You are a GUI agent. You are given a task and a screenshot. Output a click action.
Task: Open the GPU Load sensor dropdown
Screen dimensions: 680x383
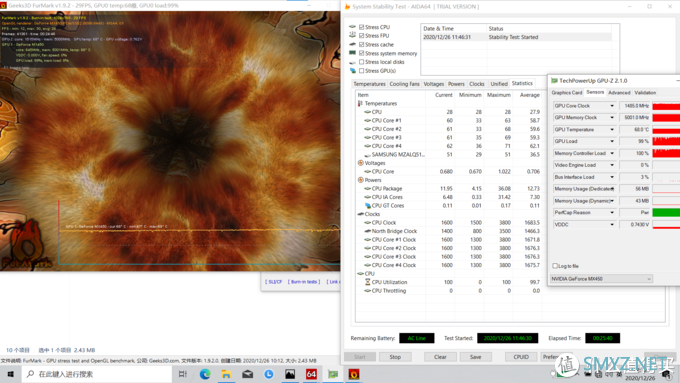(x=612, y=141)
